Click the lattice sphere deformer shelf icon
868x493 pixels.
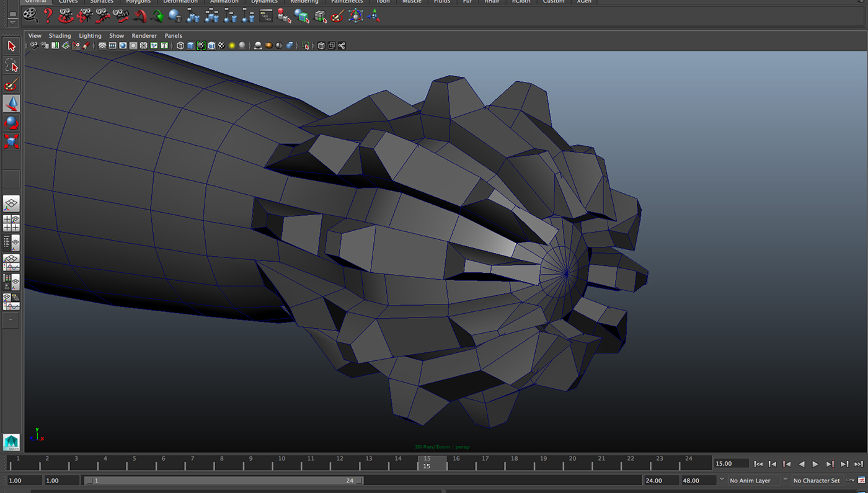pyautogui.click(x=356, y=16)
